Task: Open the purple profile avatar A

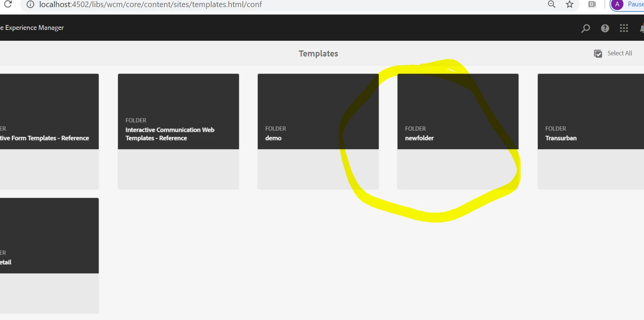Action: coord(617,4)
